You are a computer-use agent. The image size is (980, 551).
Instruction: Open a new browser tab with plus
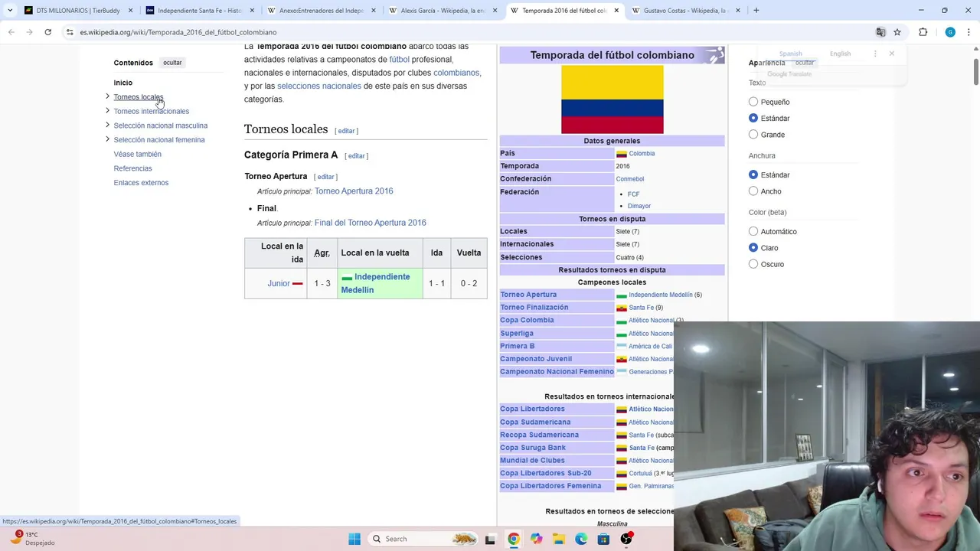click(756, 11)
